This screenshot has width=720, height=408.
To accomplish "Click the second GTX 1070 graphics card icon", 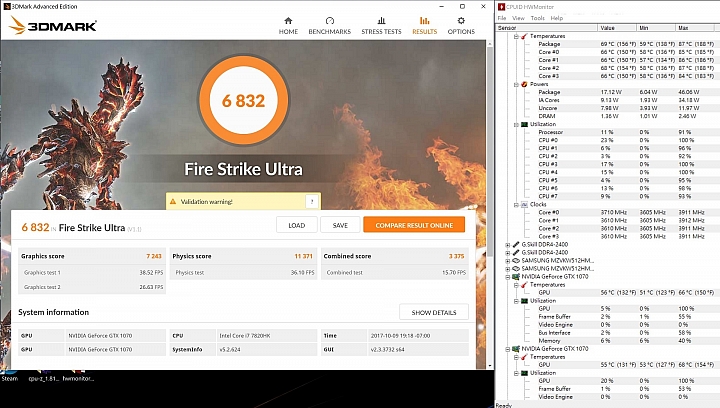I will (x=516, y=349).
